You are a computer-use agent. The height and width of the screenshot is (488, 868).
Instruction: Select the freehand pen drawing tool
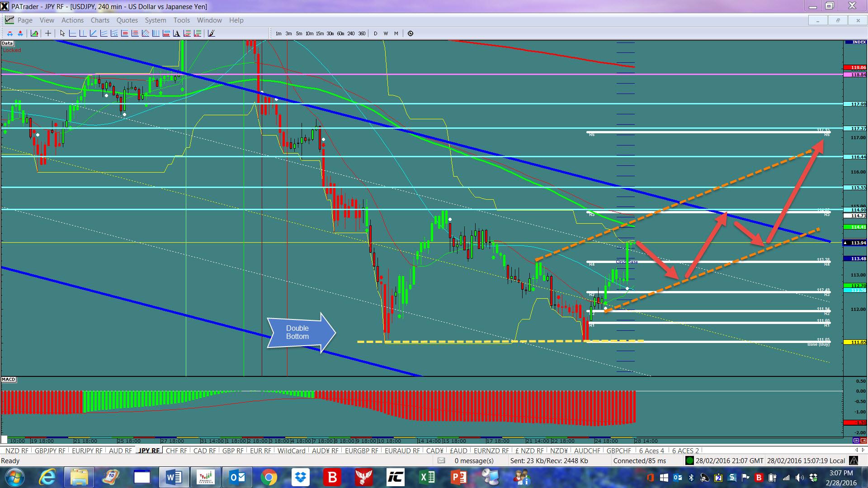212,33
